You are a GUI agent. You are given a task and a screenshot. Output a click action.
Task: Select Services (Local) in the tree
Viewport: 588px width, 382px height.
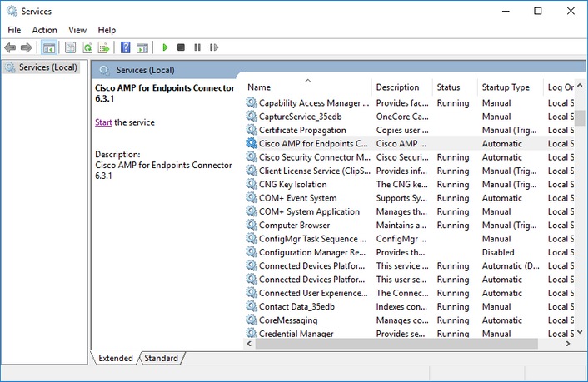(47, 67)
